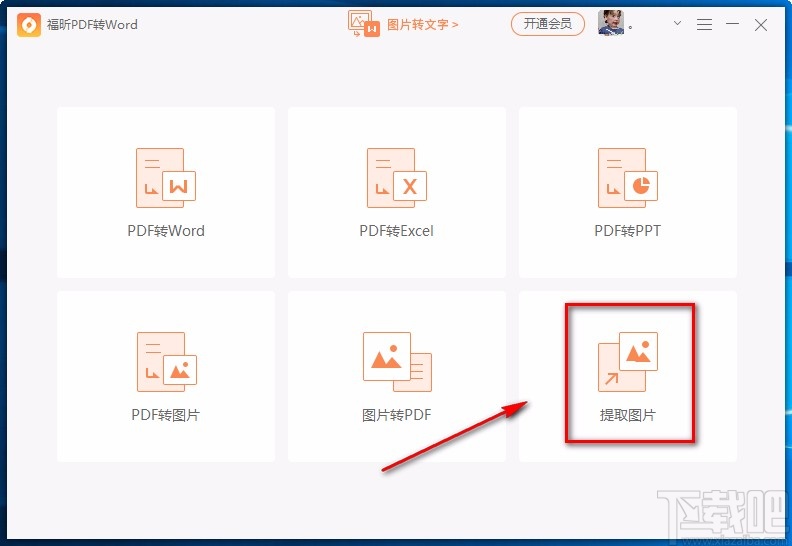Open the hamburger main menu
The height and width of the screenshot is (546, 792).
pyautogui.click(x=704, y=24)
